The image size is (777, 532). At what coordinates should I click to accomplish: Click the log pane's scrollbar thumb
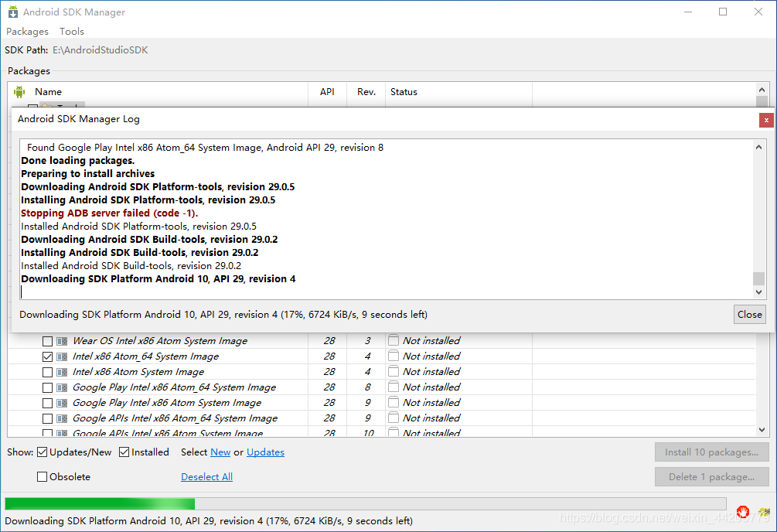pos(758,278)
